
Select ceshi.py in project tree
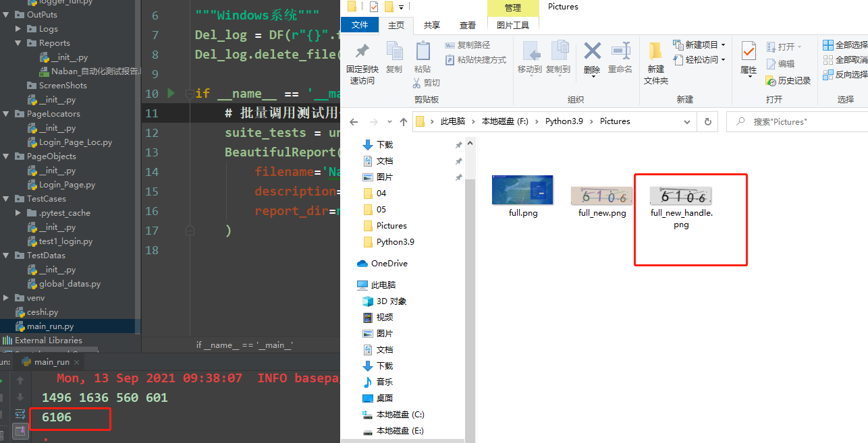[37, 312]
